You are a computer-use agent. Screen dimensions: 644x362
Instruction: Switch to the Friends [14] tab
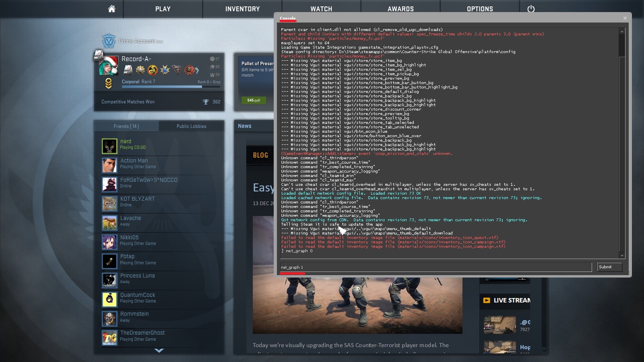[126, 126]
